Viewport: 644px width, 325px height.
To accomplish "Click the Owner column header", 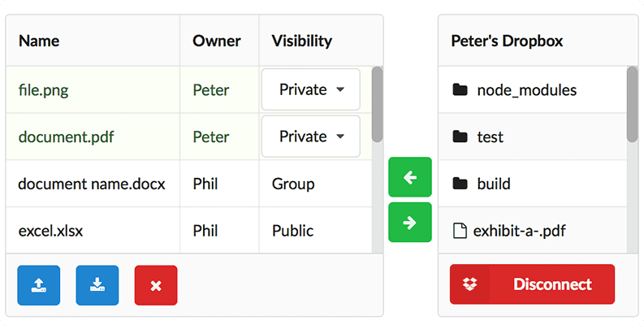I will click(x=217, y=41).
